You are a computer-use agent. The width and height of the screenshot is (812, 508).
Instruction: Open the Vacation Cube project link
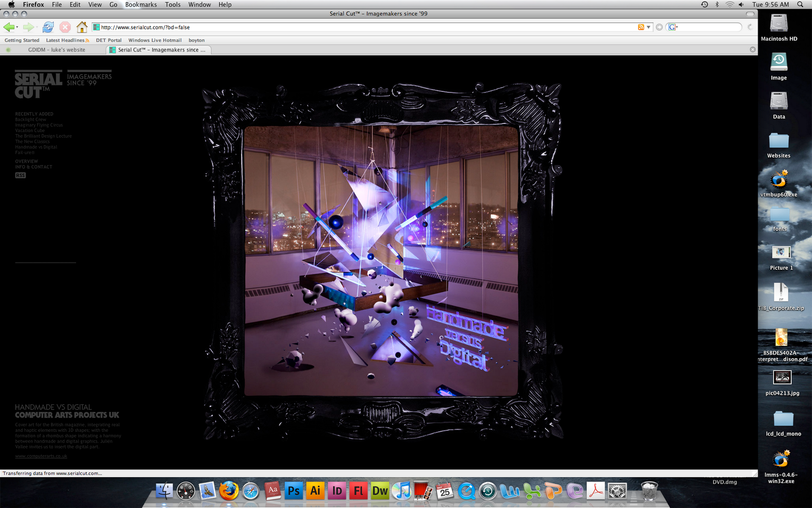tap(30, 131)
